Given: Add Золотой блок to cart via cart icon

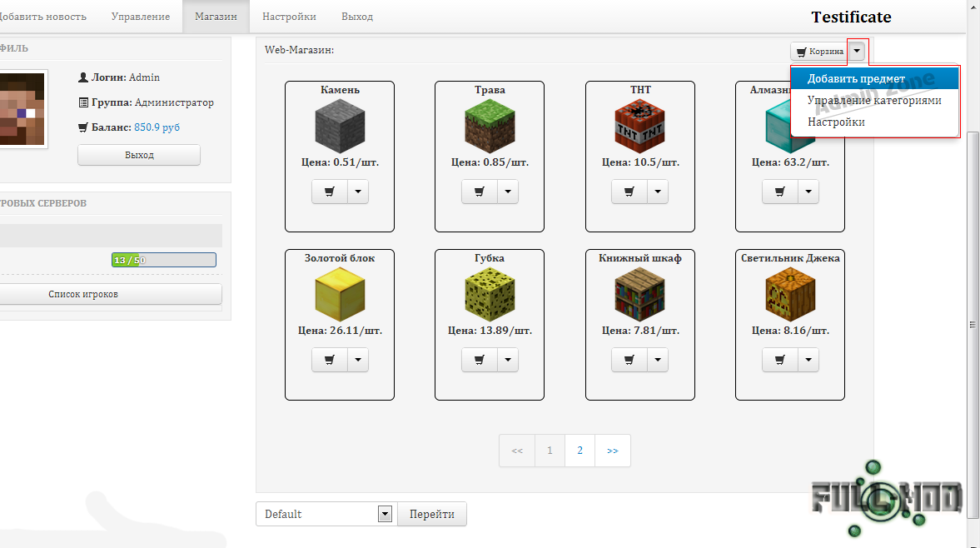Looking at the screenshot, I should (x=330, y=360).
